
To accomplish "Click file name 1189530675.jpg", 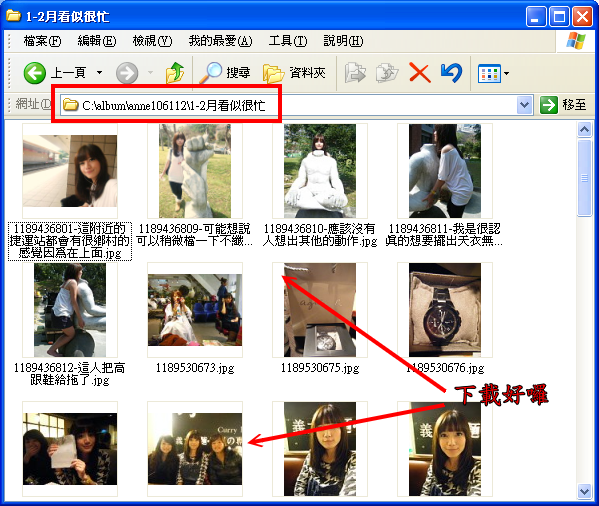I will (x=320, y=368).
